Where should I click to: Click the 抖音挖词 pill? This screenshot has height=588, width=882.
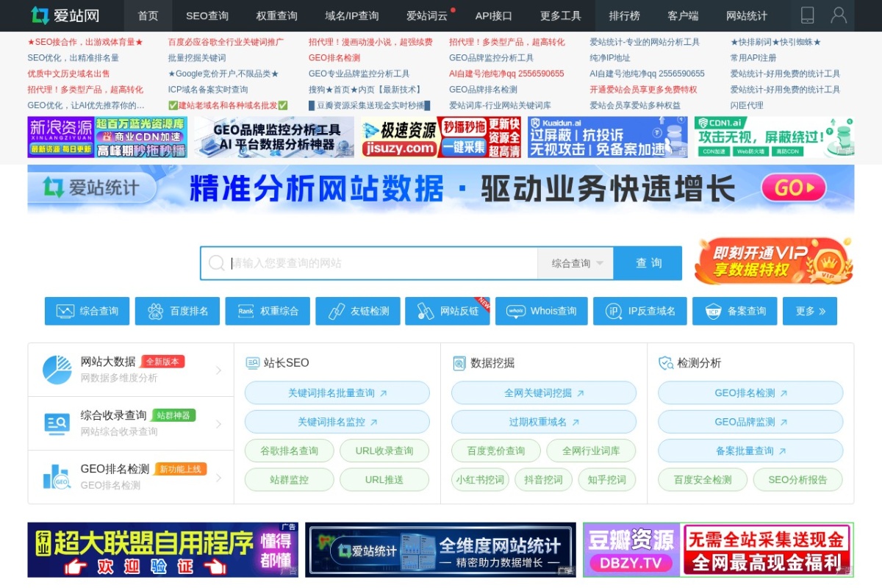point(543,479)
